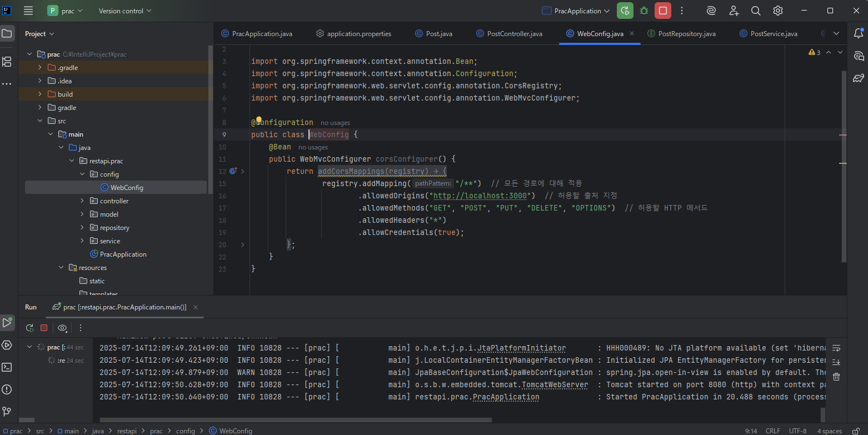Screen dimensions: 868x435
Task: Open the Project view mode dropdown
Action: click(39, 34)
